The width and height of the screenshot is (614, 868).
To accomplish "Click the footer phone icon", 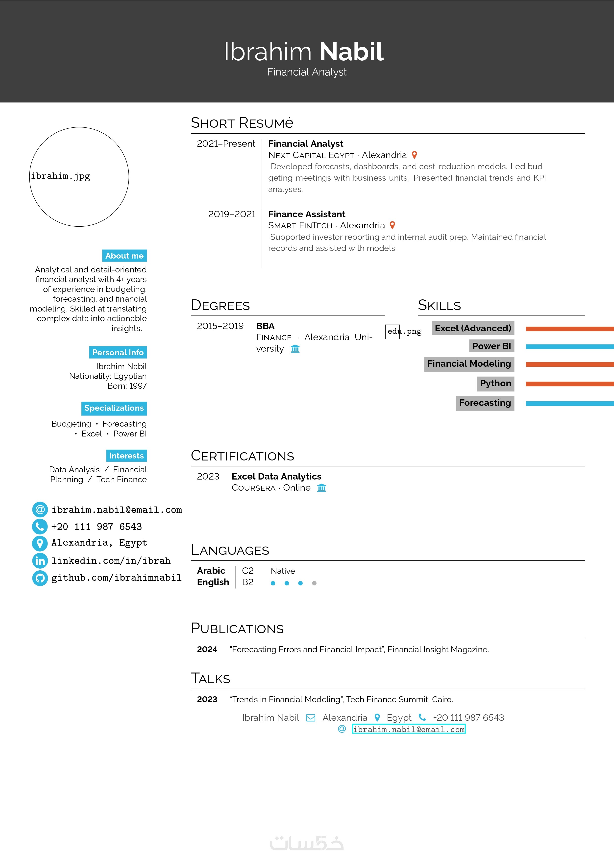I will point(422,718).
